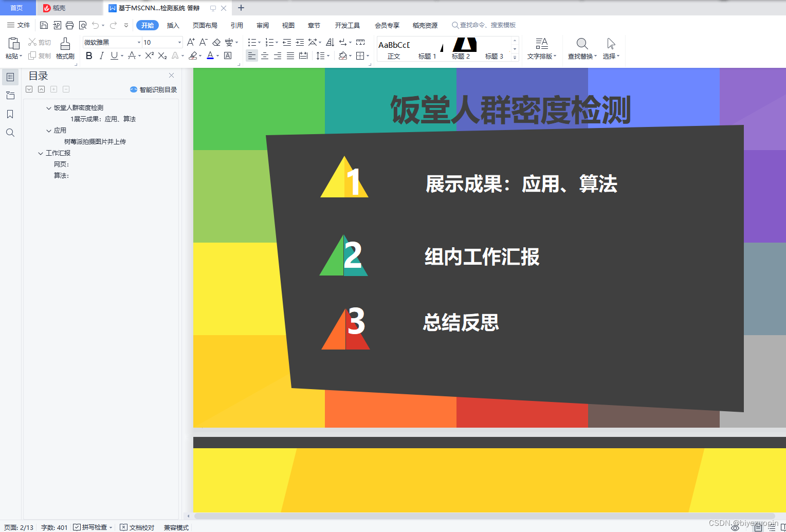Viewport: 786px width, 532px height.
Task: Open the font color picker
Action: pyautogui.click(x=210, y=56)
